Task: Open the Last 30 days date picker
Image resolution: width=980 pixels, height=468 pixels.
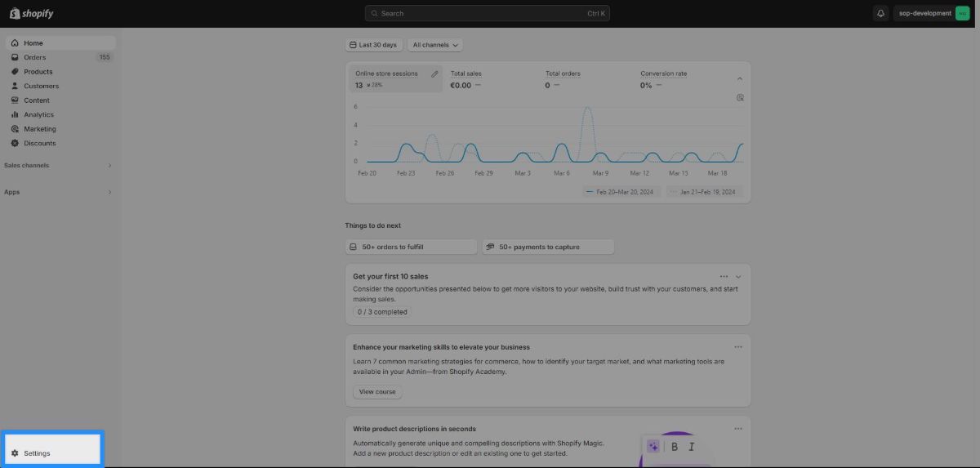Action: [374, 45]
